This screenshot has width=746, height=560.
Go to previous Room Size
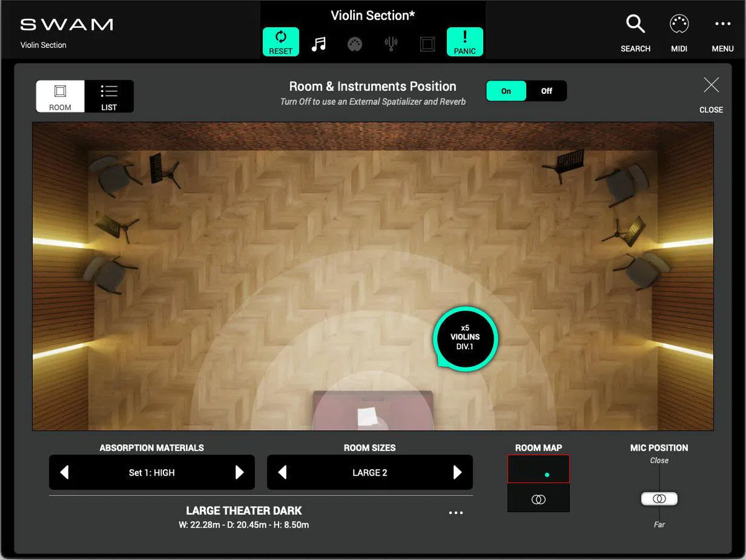pyautogui.click(x=282, y=472)
